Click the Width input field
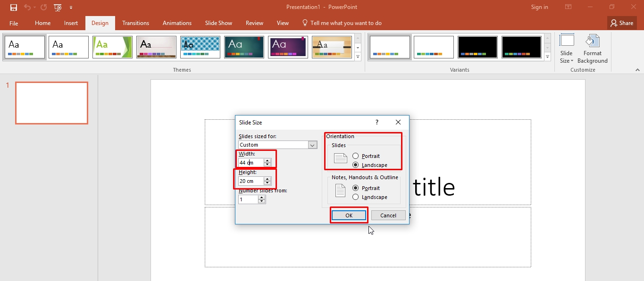This screenshot has width=644, height=281. pos(250,162)
